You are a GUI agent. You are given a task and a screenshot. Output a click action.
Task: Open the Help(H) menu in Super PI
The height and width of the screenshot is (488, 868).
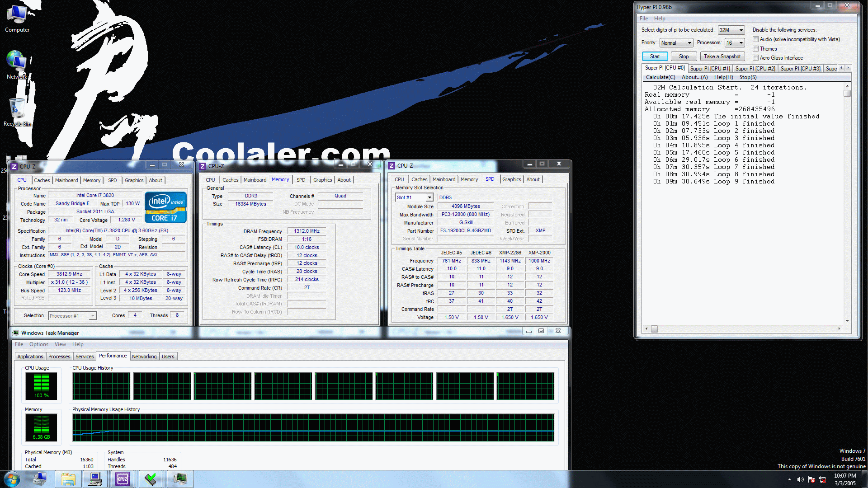coord(723,77)
